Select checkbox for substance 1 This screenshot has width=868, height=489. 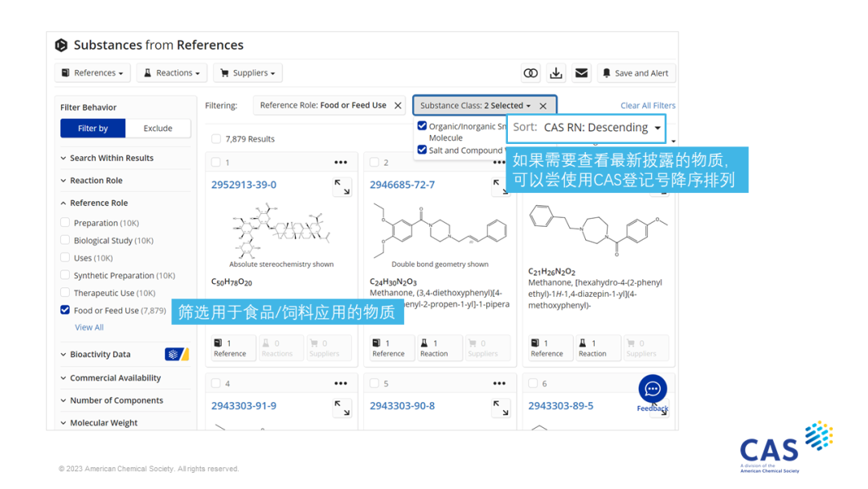(x=216, y=162)
